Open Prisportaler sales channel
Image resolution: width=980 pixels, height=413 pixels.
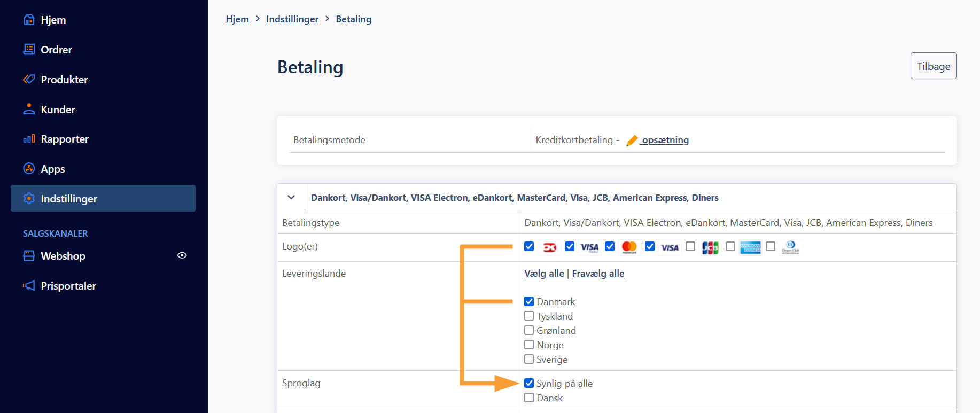[103, 286]
